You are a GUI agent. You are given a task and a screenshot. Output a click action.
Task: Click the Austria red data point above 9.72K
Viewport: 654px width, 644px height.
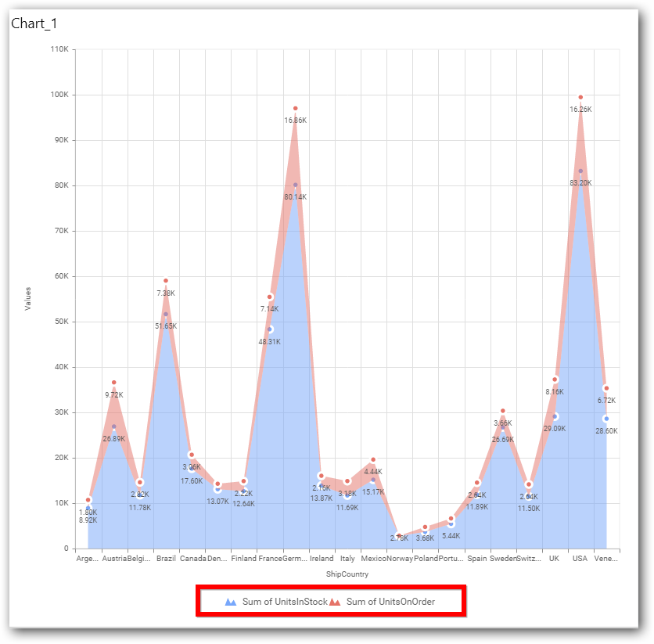[x=114, y=383]
